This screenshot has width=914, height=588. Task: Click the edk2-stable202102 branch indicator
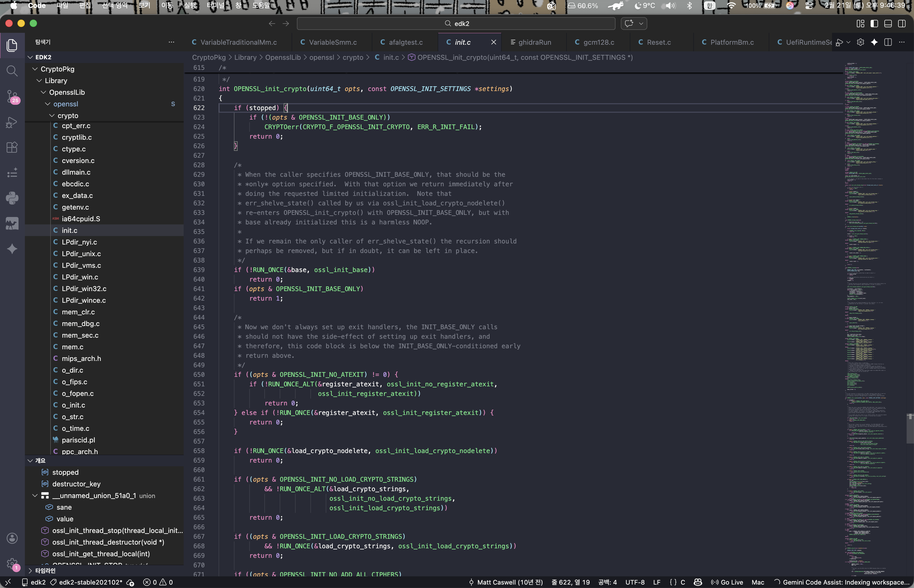pyautogui.click(x=87, y=582)
